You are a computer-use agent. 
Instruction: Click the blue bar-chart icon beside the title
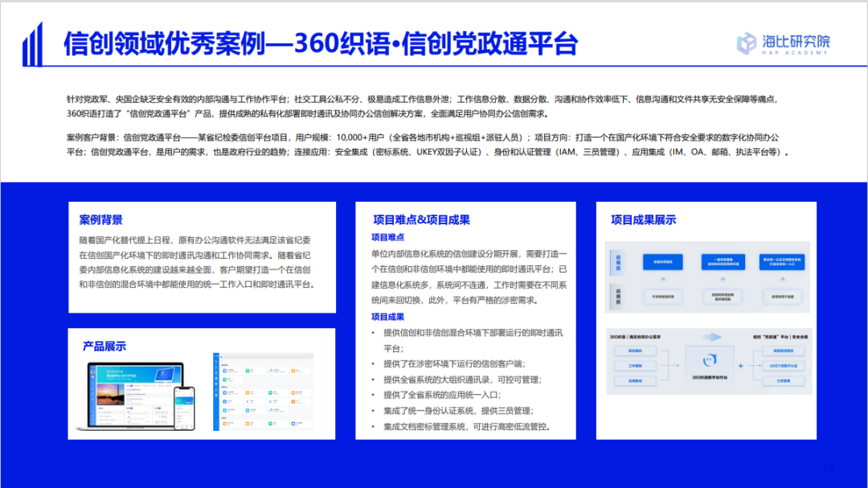click(32, 44)
